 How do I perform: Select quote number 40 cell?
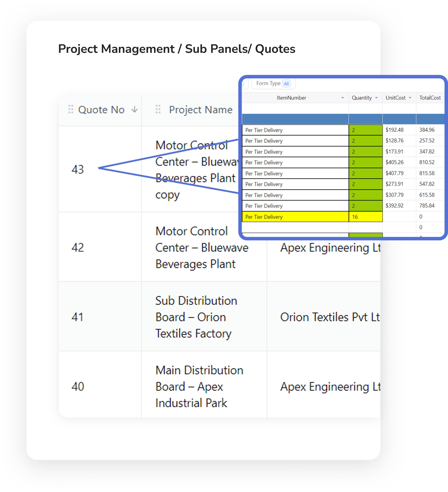pos(78,386)
